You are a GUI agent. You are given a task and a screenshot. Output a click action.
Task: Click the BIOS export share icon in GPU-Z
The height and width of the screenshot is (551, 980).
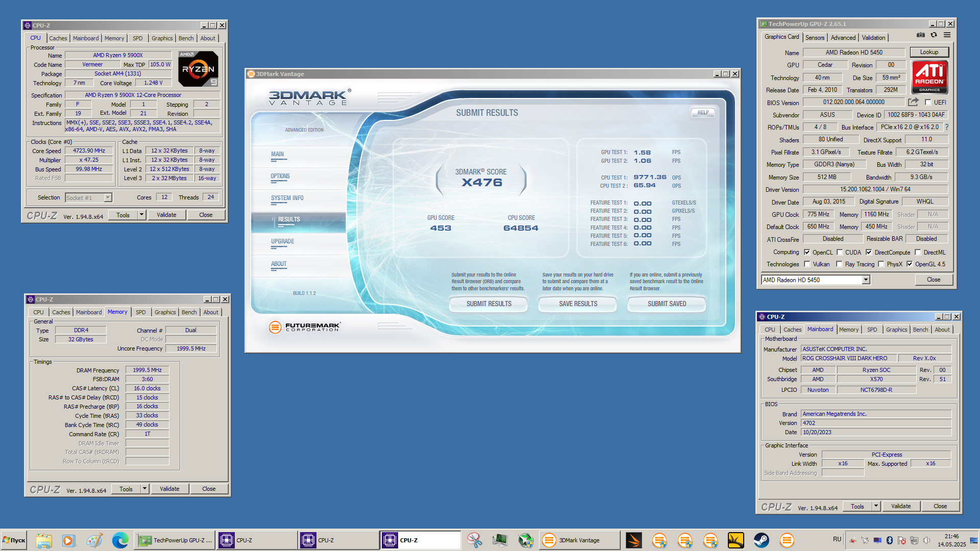coord(913,102)
